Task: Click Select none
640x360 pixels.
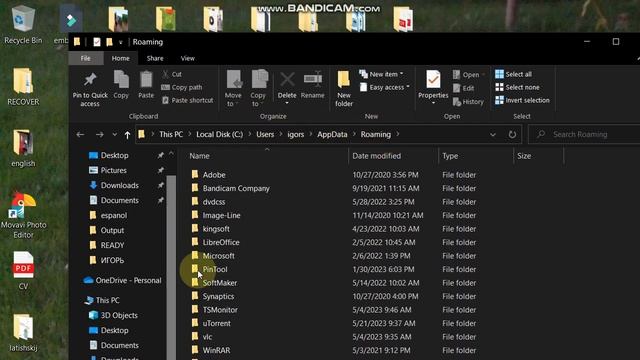Action: [517, 87]
